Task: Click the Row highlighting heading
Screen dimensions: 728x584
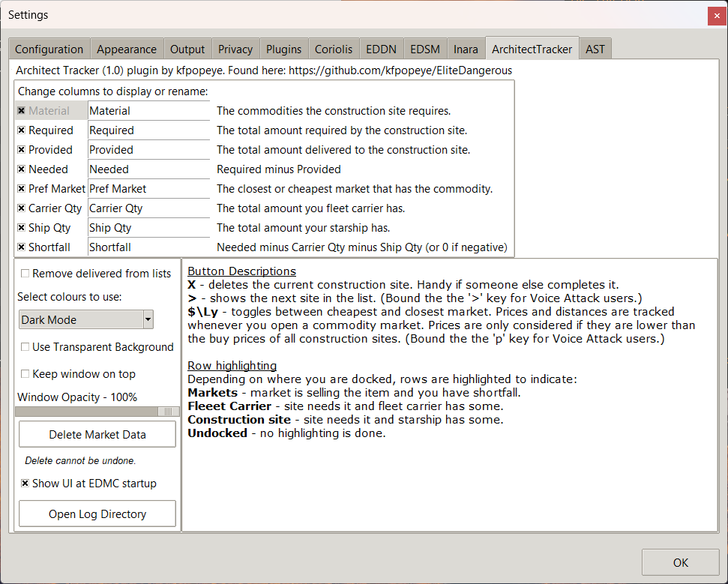Action: 232,365
